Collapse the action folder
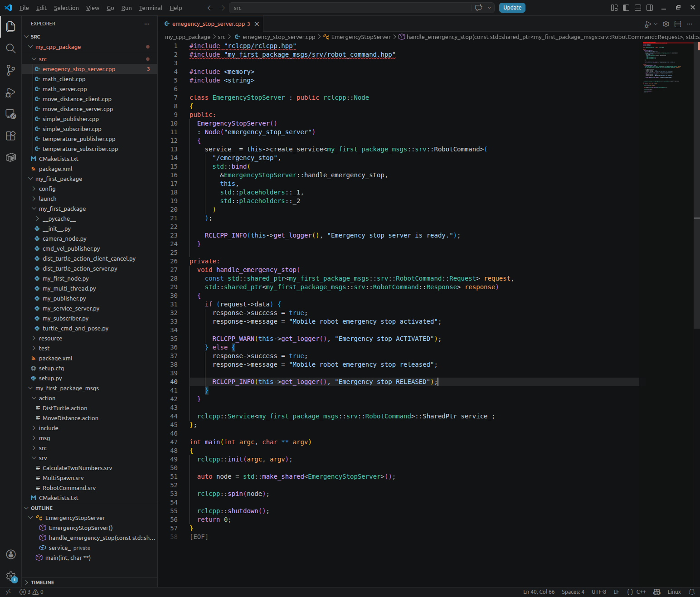This screenshot has width=700, height=597. (x=34, y=398)
